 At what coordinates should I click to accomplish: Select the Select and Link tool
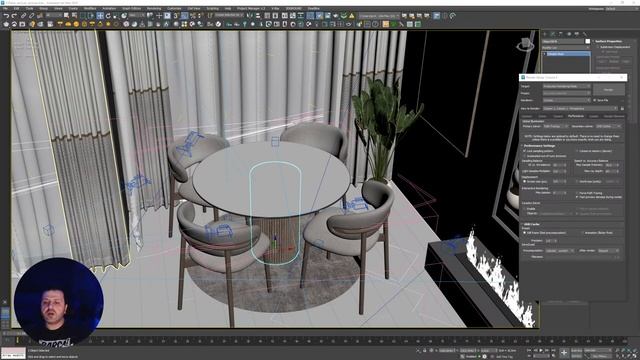pos(23,16)
